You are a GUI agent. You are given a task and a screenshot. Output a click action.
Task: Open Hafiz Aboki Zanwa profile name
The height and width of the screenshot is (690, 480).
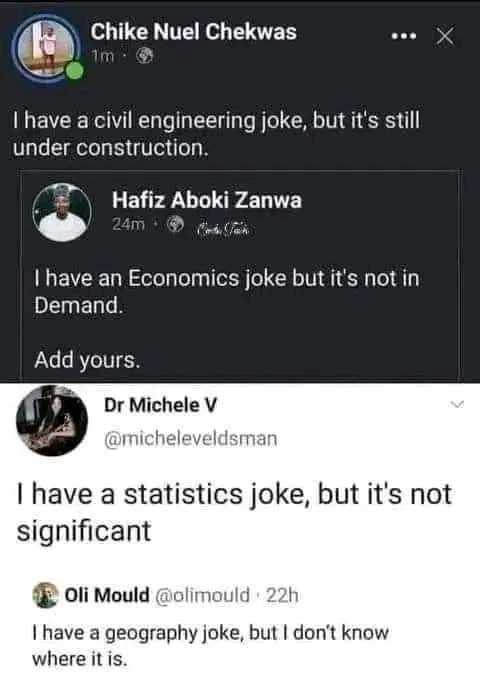tap(207, 200)
